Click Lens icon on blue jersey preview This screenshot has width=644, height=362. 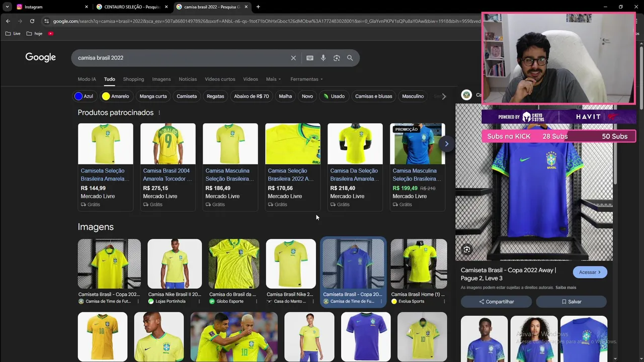click(x=467, y=250)
